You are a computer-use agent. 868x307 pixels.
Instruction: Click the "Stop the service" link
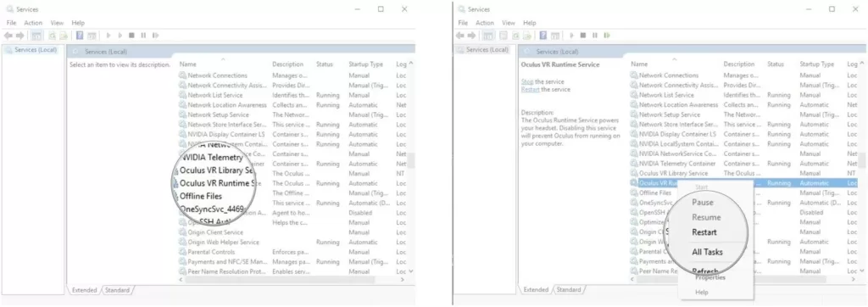[x=540, y=81]
